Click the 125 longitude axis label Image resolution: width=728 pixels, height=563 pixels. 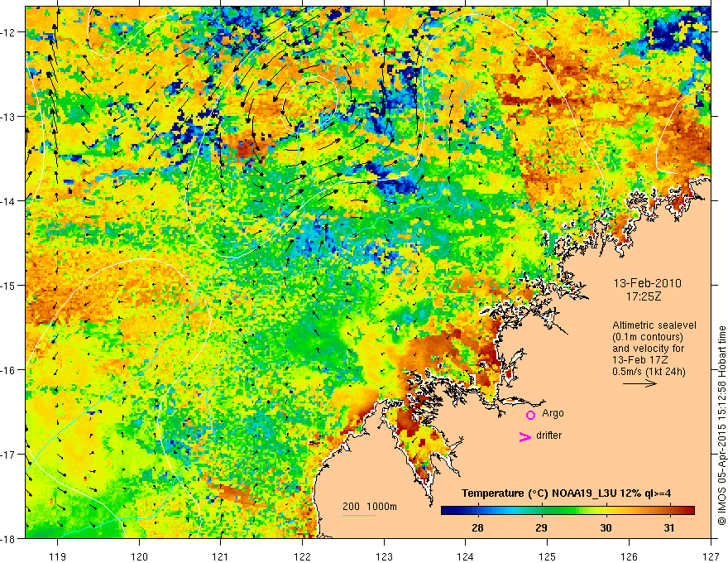tap(548, 556)
